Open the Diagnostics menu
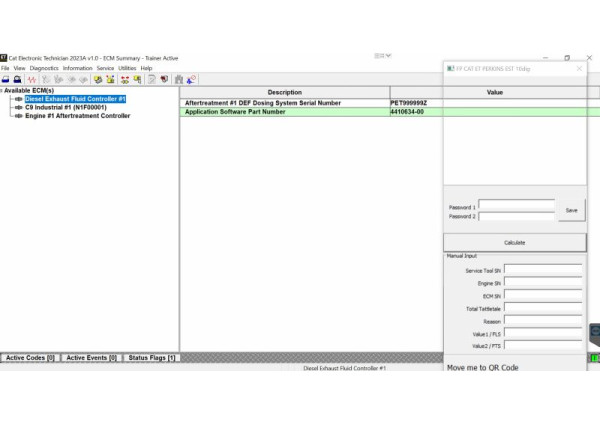Screen dimensions: 600x425 point(44,68)
